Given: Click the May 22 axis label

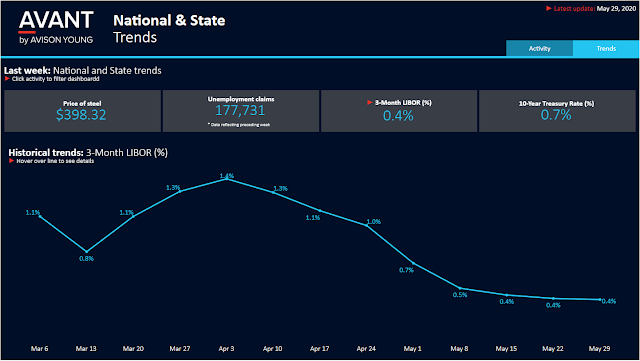Looking at the screenshot, I should tap(553, 348).
